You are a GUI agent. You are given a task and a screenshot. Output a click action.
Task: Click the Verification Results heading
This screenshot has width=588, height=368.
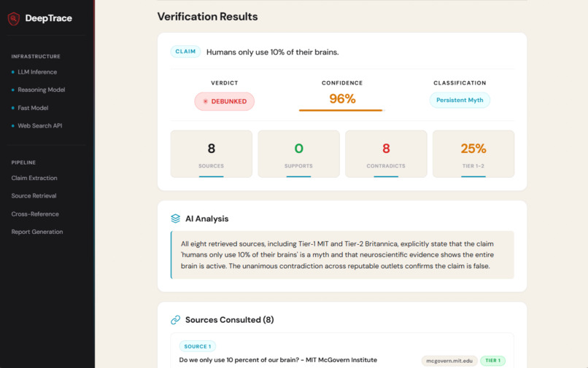pyautogui.click(x=207, y=17)
